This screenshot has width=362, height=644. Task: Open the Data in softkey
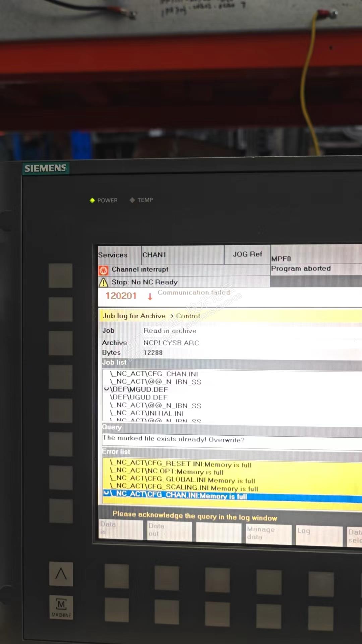121,529
